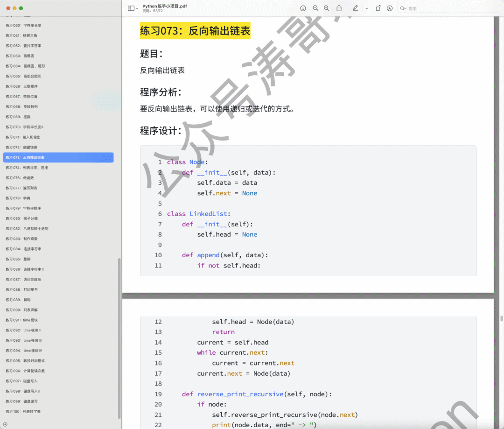
Task: Select 练习087: 访问类成员
Action: (x=23, y=280)
